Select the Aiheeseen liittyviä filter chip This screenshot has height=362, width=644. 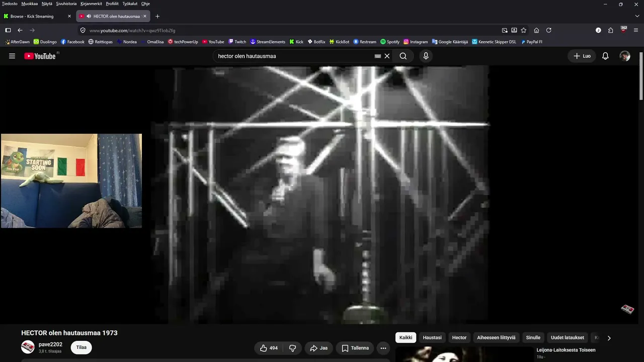pyautogui.click(x=496, y=338)
